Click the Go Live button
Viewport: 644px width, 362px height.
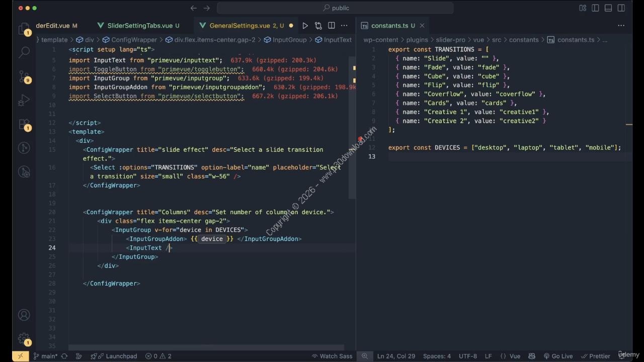click(x=557, y=356)
